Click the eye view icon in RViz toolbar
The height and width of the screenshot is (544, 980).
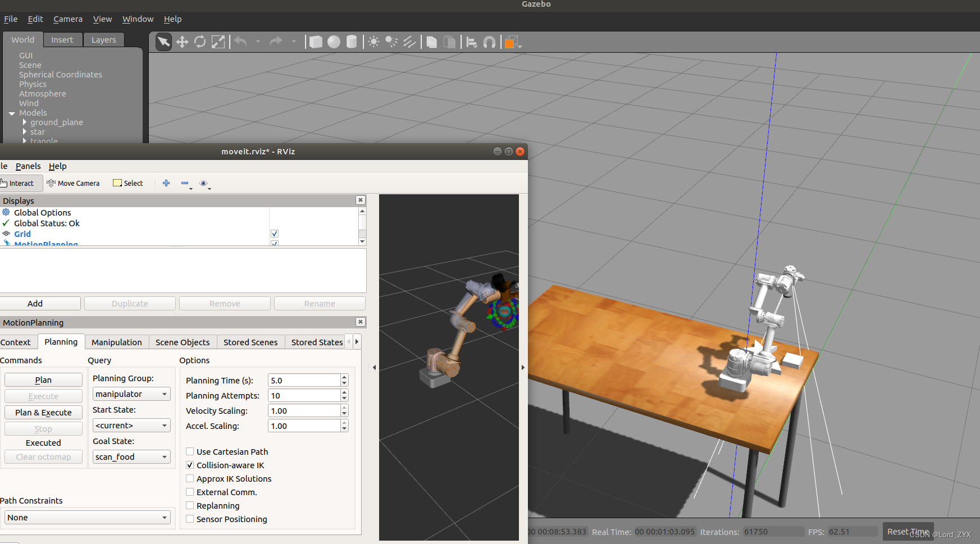click(204, 183)
